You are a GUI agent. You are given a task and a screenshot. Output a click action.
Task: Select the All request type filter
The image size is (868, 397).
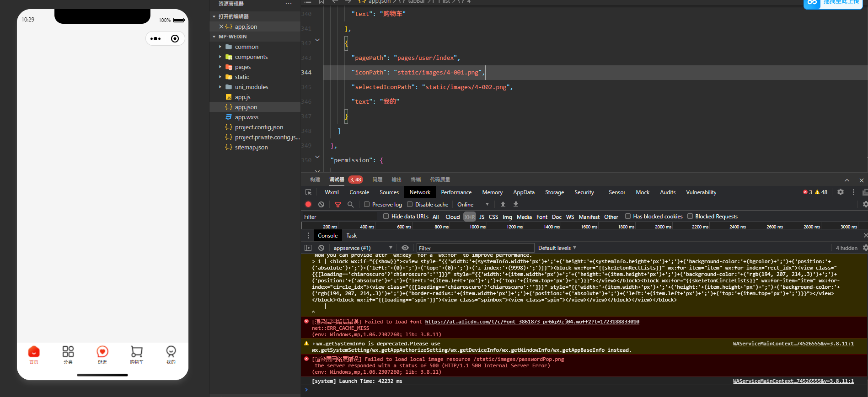tap(436, 217)
